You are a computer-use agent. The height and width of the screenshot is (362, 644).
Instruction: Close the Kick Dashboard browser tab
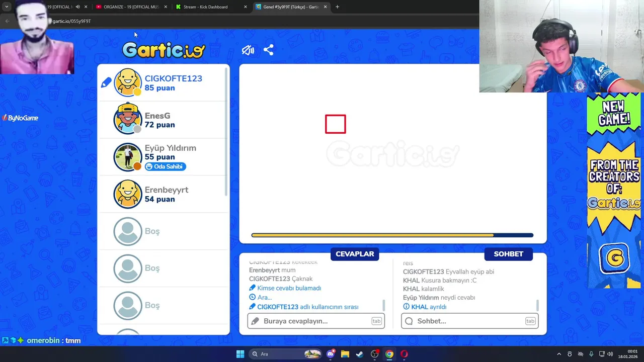(x=246, y=7)
